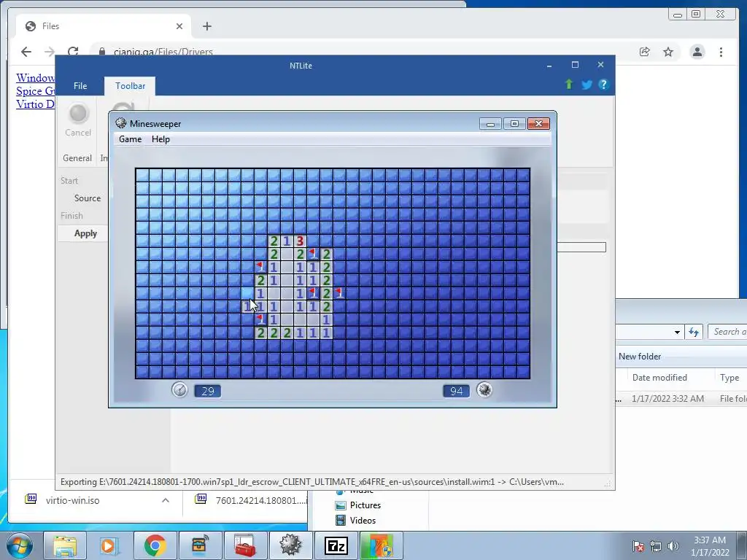The height and width of the screenshot is (560, 747).
Task: Switch to Chrome in the taskbar
Action: point(155,545)
